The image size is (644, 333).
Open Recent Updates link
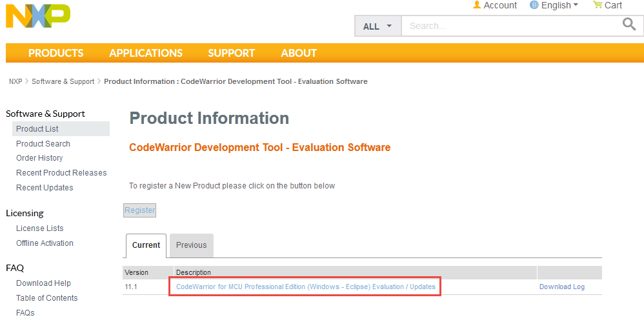(45, 188)
